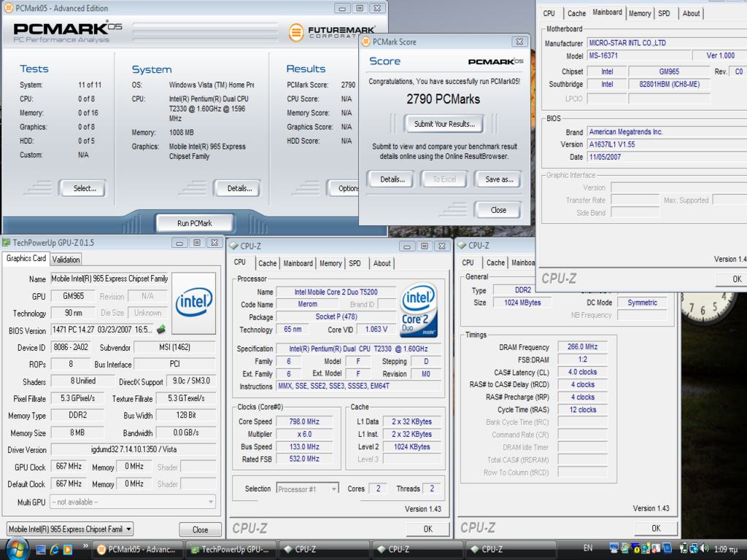Open SPD tab in CPU-Z mainboard window
The height and width of the screenshot is (560, 747).
pyautogui.click(x=664, y=13)
